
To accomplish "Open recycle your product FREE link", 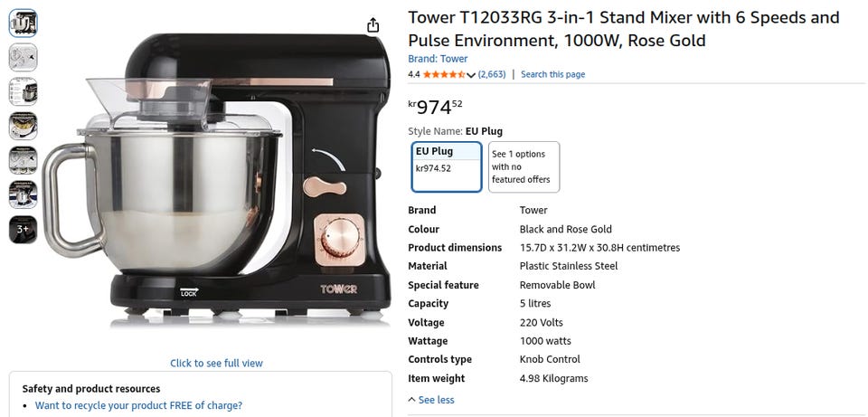I will [x=138, y=405].
